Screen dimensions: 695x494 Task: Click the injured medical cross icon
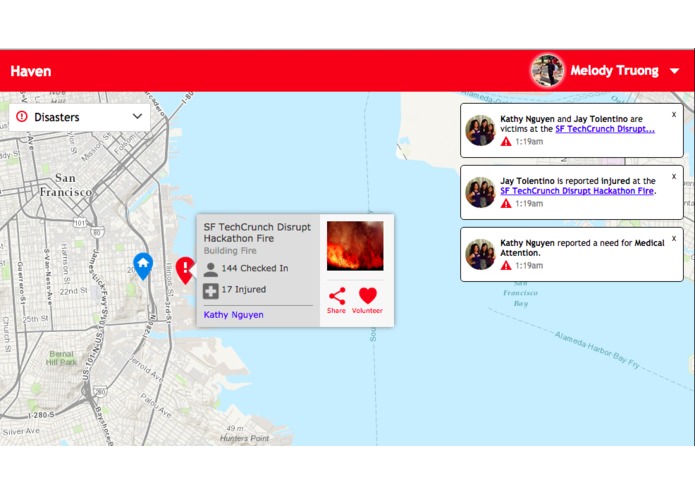(211, 291)
